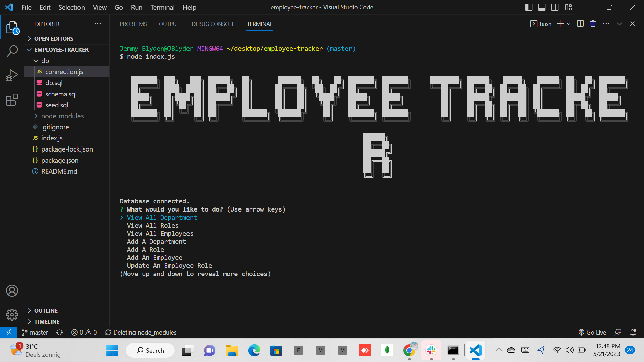Launch a new terminal with the plus icon
The image size is (644, 362).
point(559,24)
